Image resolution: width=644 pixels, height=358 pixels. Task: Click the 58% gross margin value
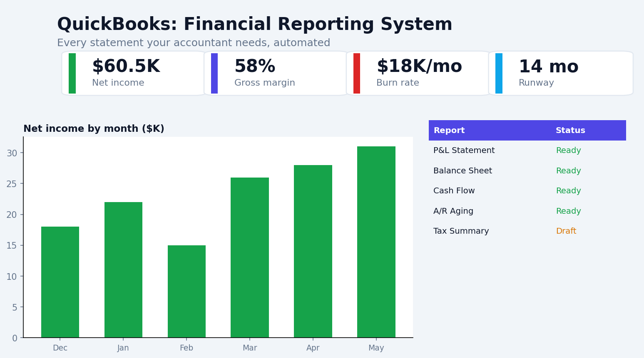[x=255, y=67]
